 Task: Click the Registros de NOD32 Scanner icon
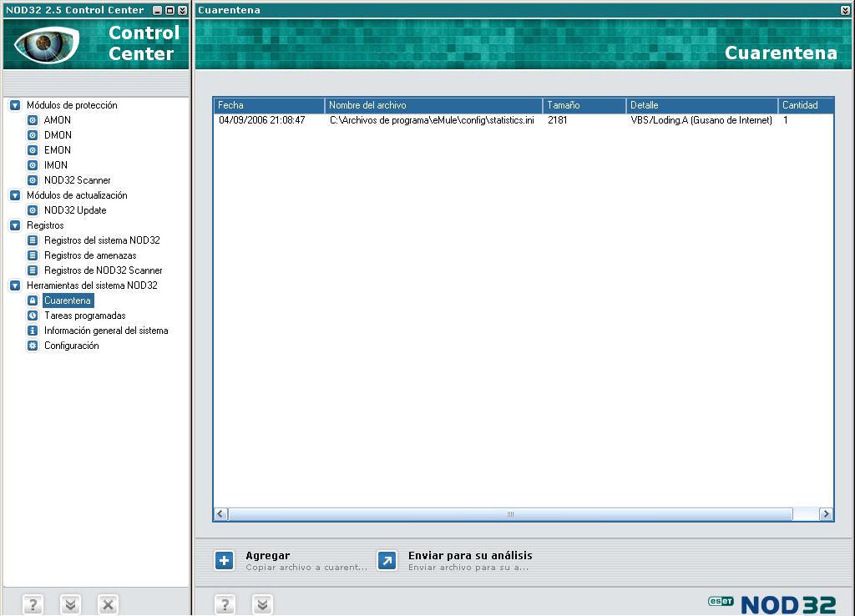33,270
